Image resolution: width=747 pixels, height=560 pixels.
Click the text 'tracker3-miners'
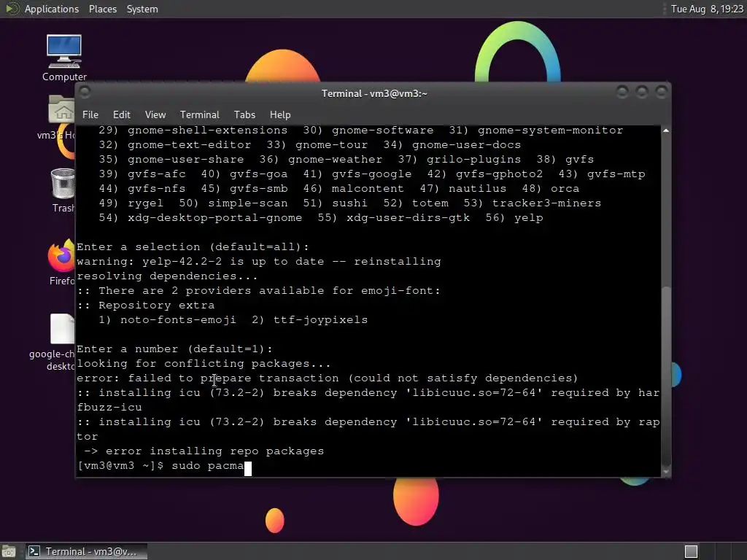point(546,203)
